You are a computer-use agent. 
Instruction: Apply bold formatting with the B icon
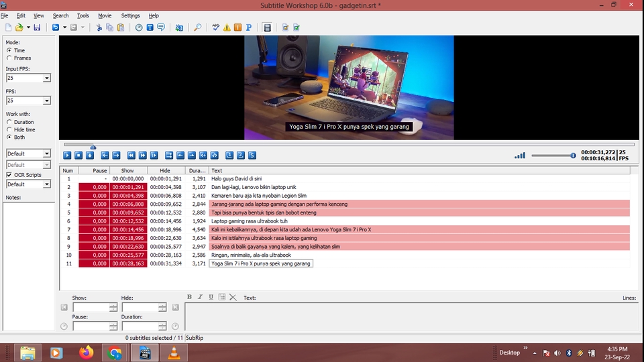189,297
